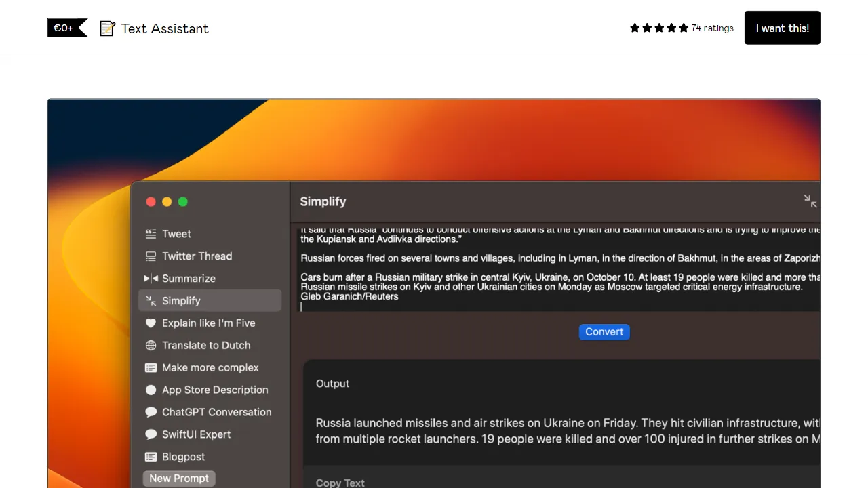Click the blue Convert button
This screenshot has width=868, height=488.
click(x=604, y=332)
